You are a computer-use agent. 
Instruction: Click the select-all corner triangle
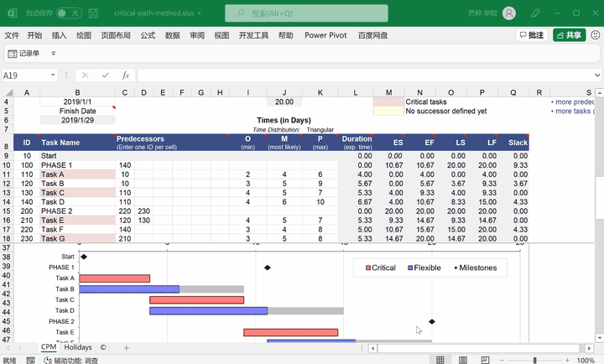coord(8,92)
